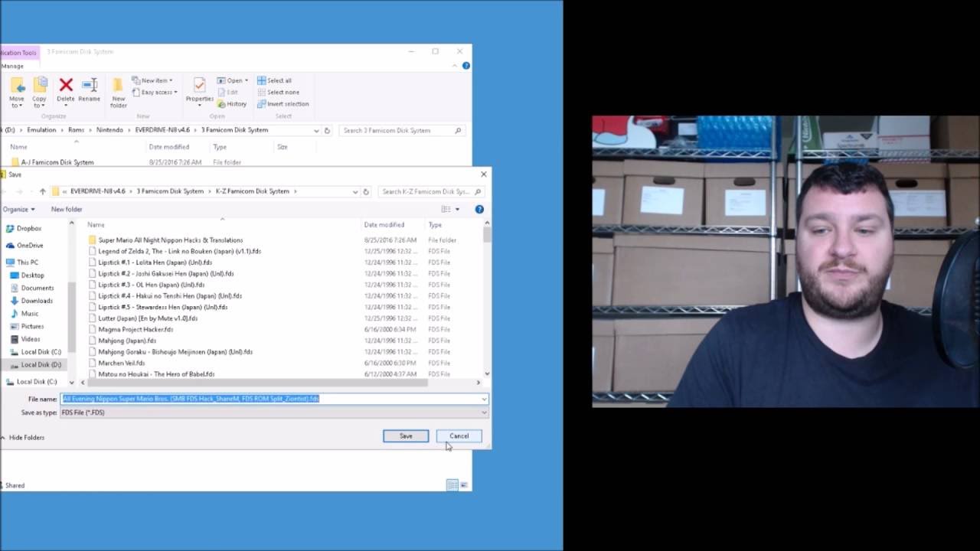Click the Application Tools contextual tab
Image resolution: width=980 pixels, height=551 pixels.
[18, 53]
